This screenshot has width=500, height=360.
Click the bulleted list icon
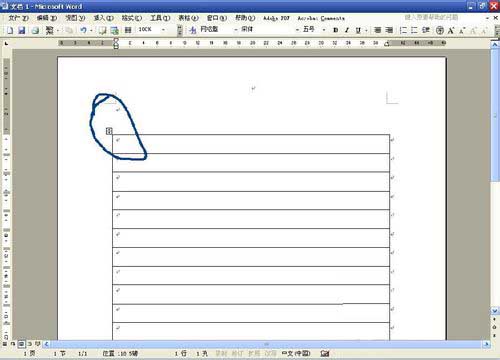point(414,30)
